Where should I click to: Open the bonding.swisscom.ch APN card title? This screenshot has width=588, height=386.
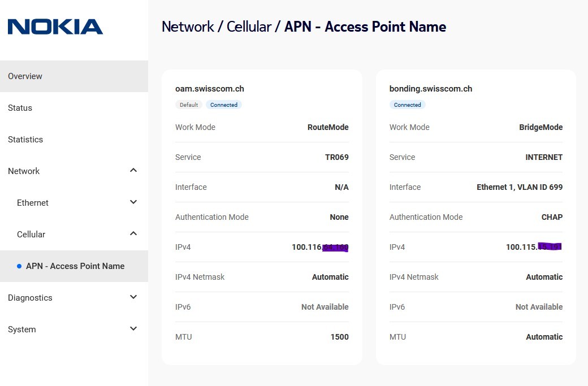click(431, 89)
